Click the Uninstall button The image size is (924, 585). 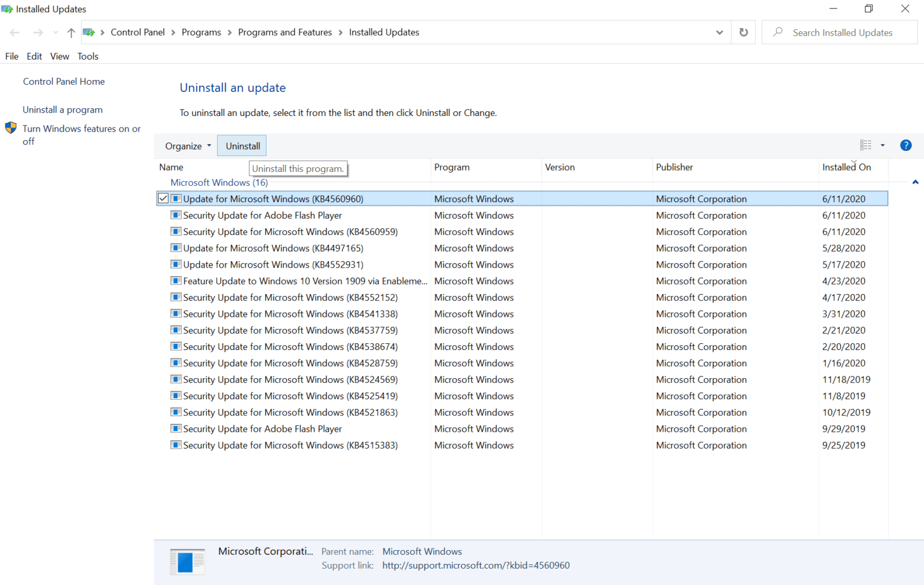click(x=241, y=145)
